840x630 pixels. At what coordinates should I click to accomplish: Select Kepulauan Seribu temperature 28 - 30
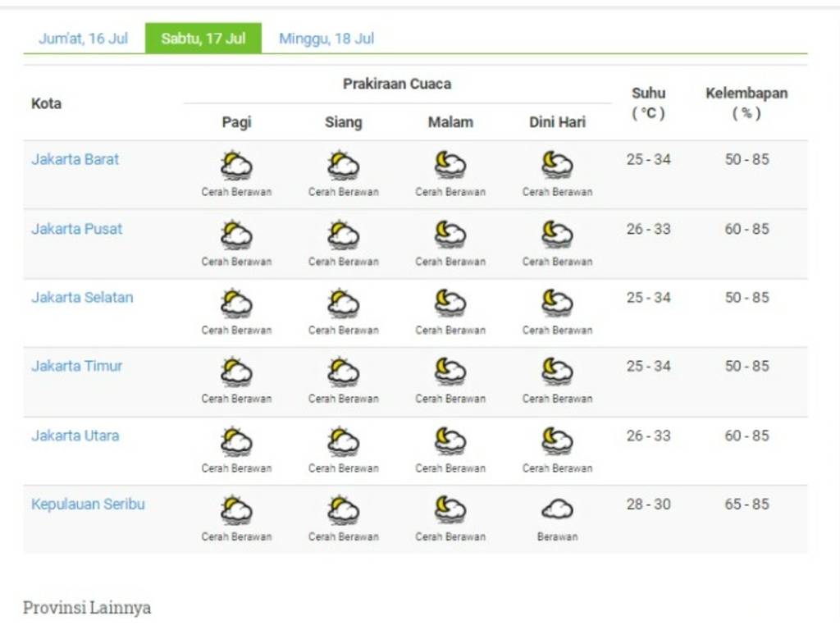[x=648, y=504]
